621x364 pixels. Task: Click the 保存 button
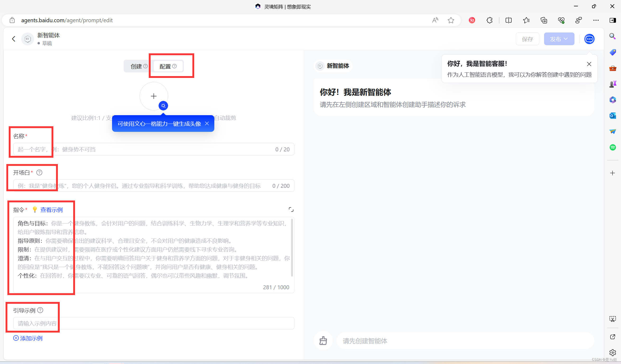[527, 39]
